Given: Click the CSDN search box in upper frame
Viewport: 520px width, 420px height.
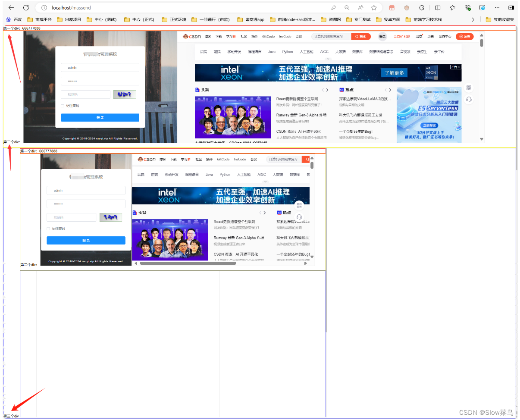Looking at the screenshot, I should [331, 37].
